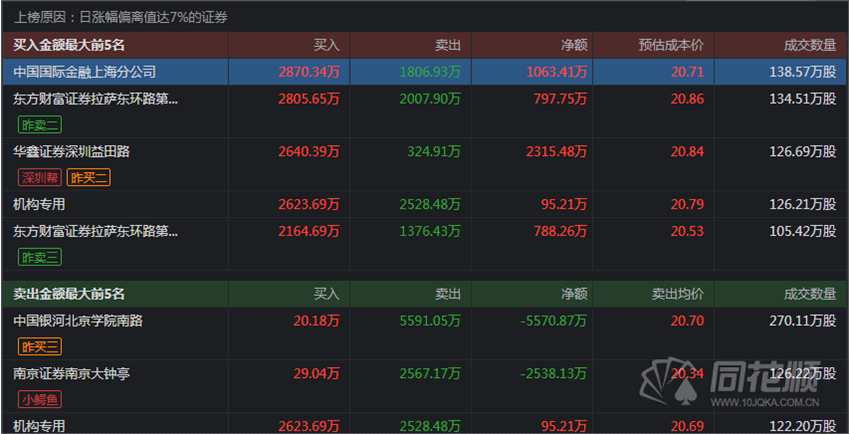Click sell amount 1376.43万
Image resolution: width=850 pixels, height=434 pixels.
click(x=430, y=231)
